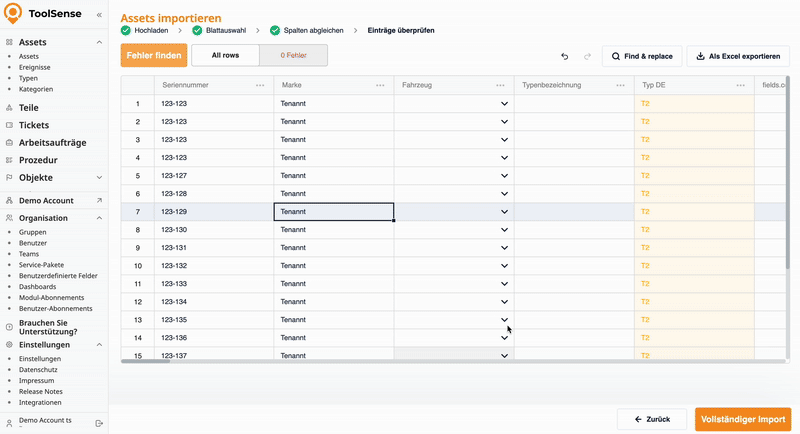Viewport: 800px width, 434px height.
Task: Open Tickets in the sidebar
Action: (x=34, y=125)
